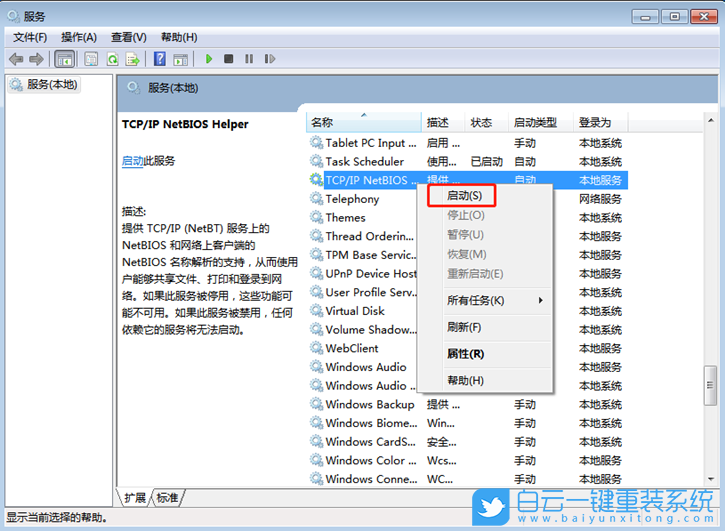Sort by the 启动类型 column header

pyautogui.click(x=540, y=123)
